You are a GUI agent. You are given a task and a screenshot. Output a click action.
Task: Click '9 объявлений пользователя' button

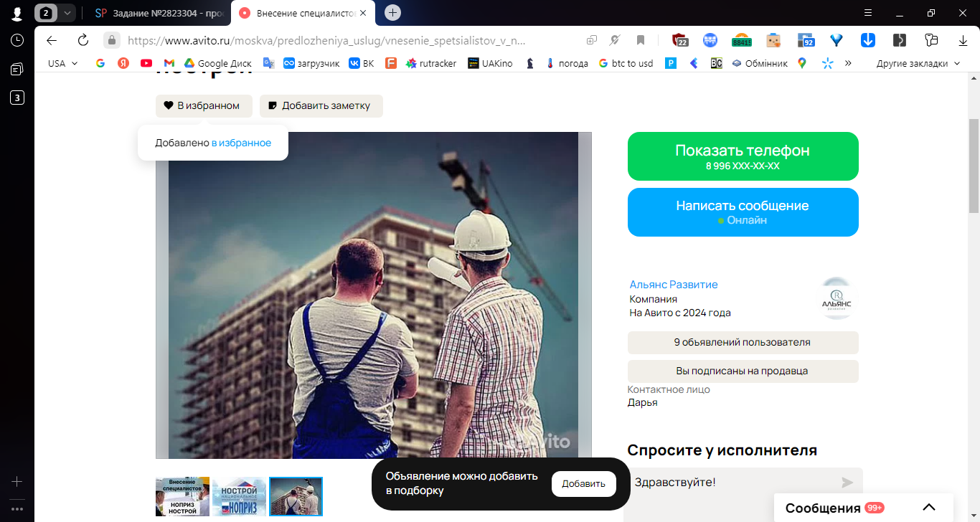pos(743,342)
